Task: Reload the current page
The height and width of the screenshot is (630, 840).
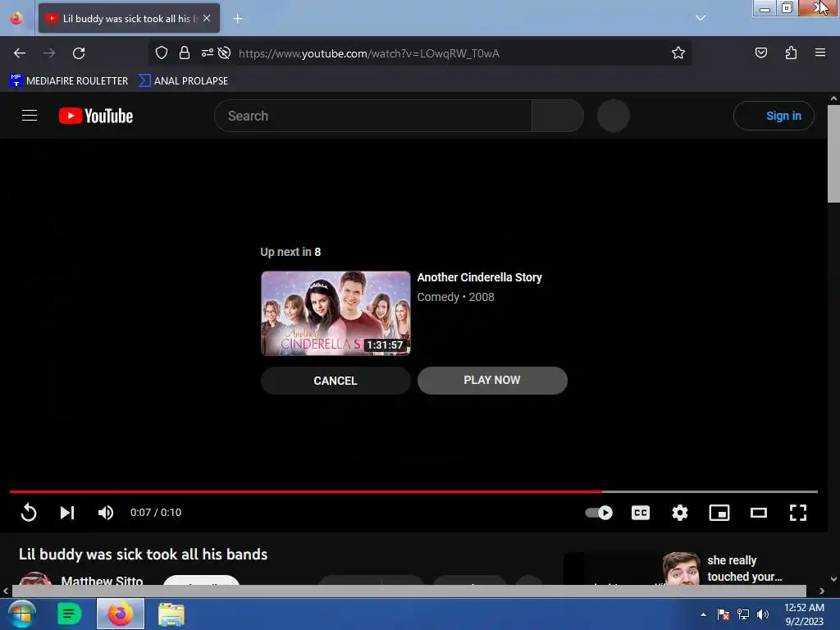Action: (x=79, y=53)
